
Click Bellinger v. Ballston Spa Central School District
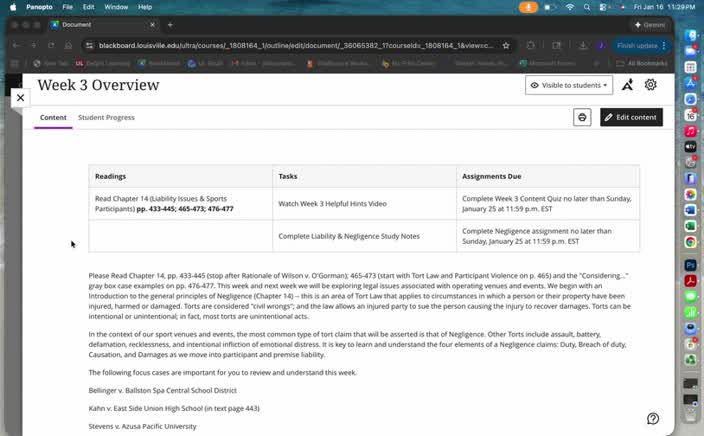pos(163,390)
